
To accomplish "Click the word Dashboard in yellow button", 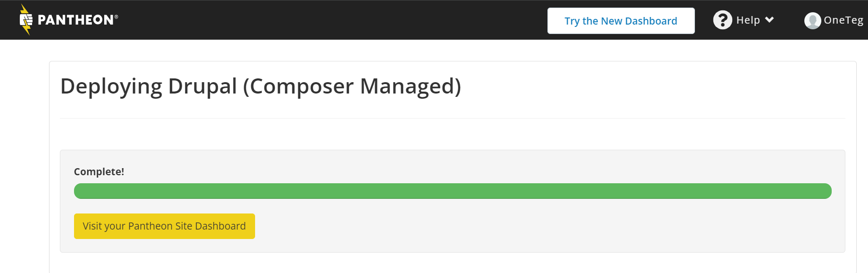I will coord(220,226).
